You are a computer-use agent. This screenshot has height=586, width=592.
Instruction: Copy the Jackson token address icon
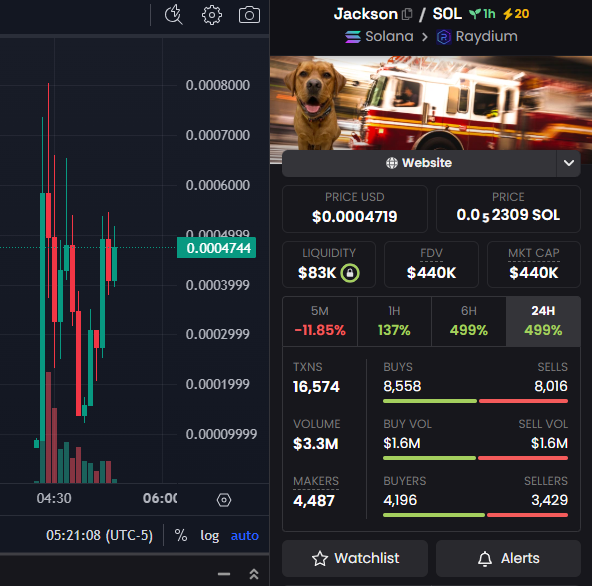coord(407,14)
